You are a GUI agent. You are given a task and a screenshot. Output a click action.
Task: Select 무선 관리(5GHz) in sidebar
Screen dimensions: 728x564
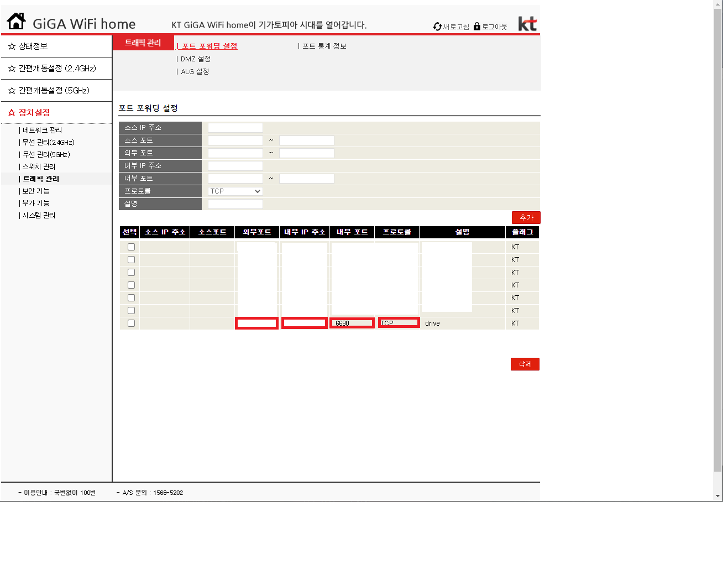tap(46, 155)
